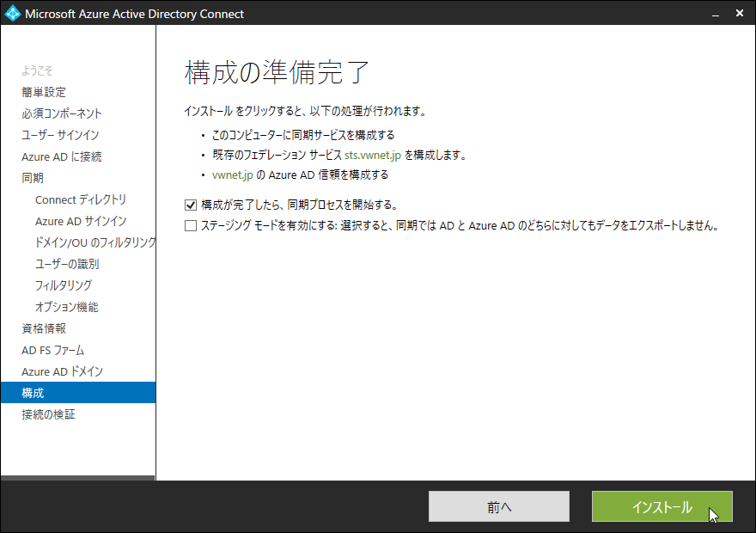The width and height of the screenshot is (756, 533).
Task: Go to 資格情報 step
Action: [44, 328]
